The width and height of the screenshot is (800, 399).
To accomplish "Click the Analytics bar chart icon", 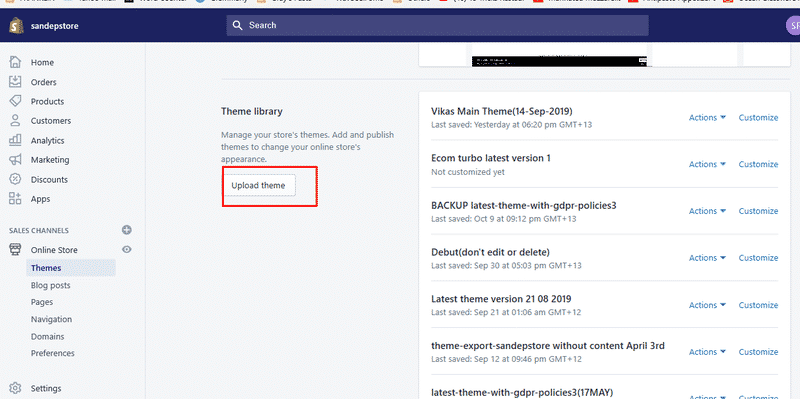I will 15,140.
